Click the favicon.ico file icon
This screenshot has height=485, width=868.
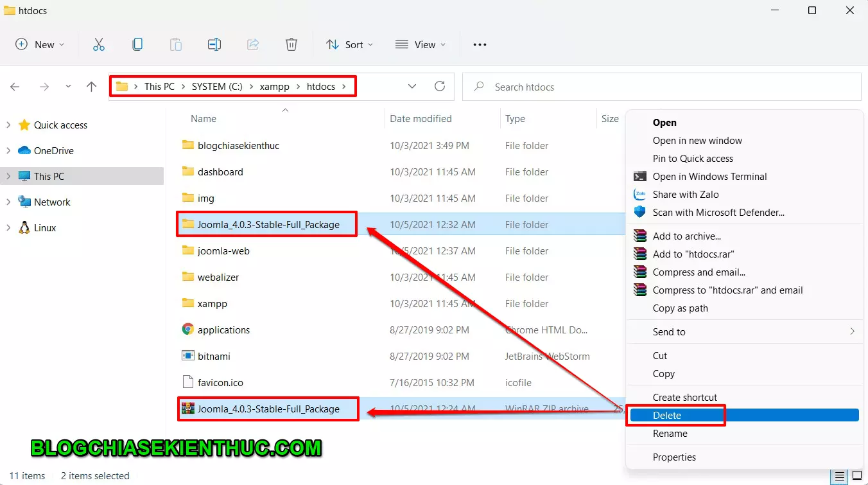coord(187,382)
